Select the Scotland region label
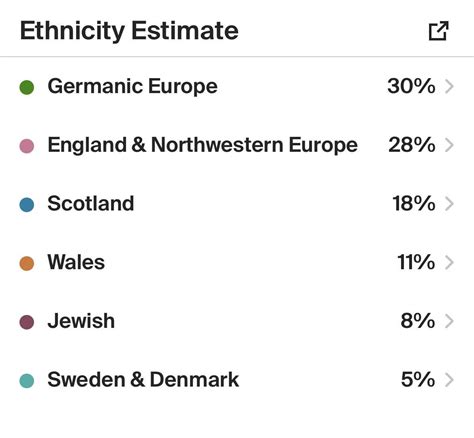Screen dimensions: 474x438 point(91,203)
